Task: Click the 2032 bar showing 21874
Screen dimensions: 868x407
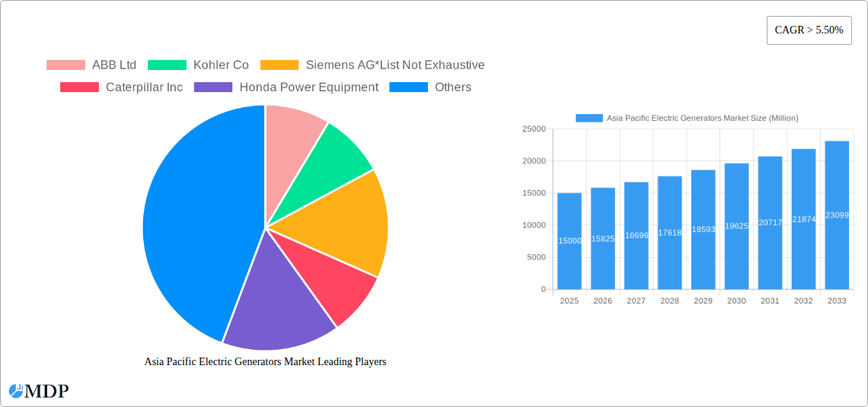Action: click(804, 219)
